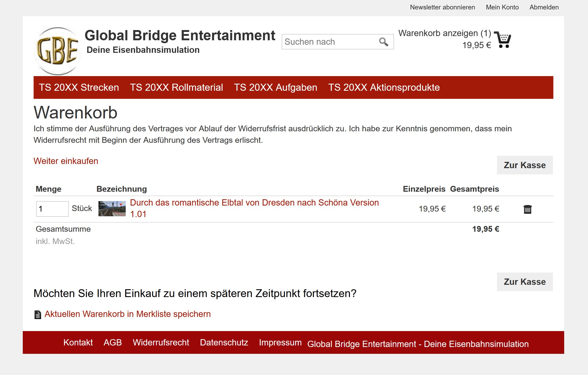Open Elbtal product thumbnail image

tap(112, 209)
